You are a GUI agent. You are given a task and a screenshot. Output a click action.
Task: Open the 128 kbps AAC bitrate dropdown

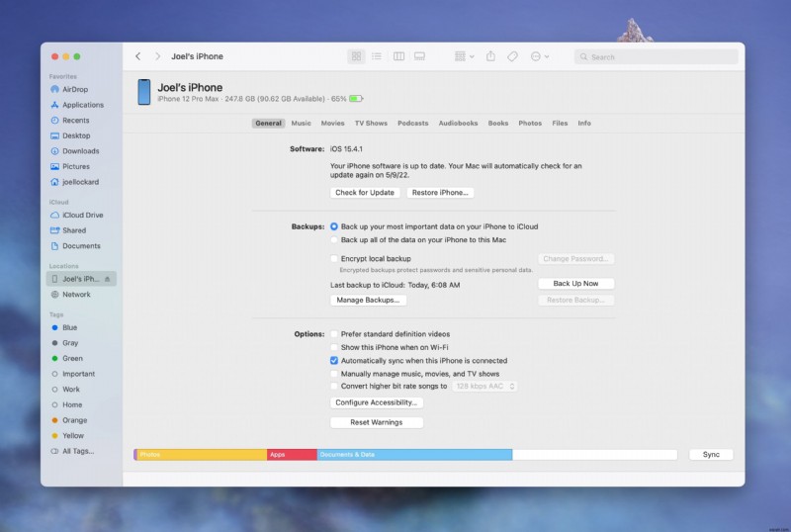pos(484,387)
